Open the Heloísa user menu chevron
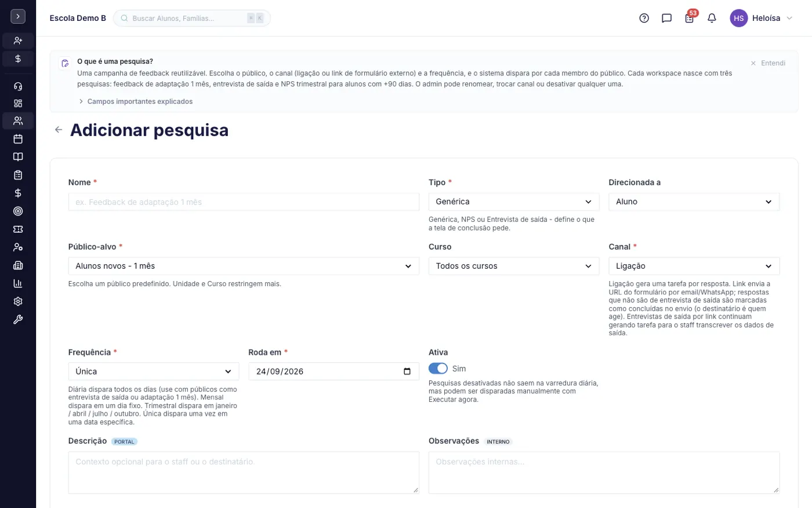Image resolution: width=812 pixels, height=508 pixels. coord(789,18)
